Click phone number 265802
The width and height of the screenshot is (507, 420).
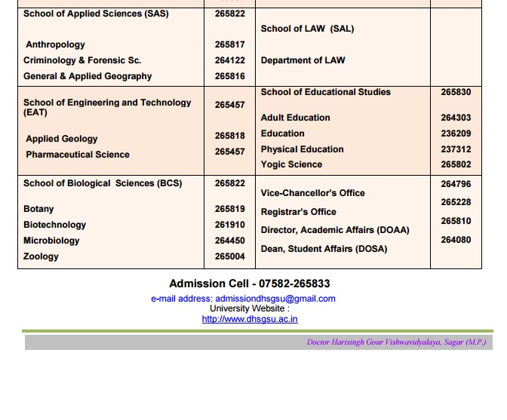(x=456, y=164)
